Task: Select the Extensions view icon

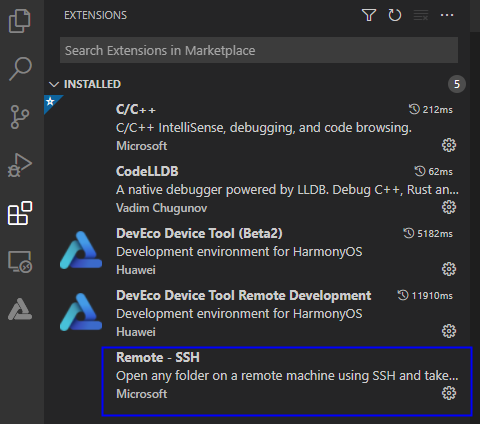Action: coord(20,213)
